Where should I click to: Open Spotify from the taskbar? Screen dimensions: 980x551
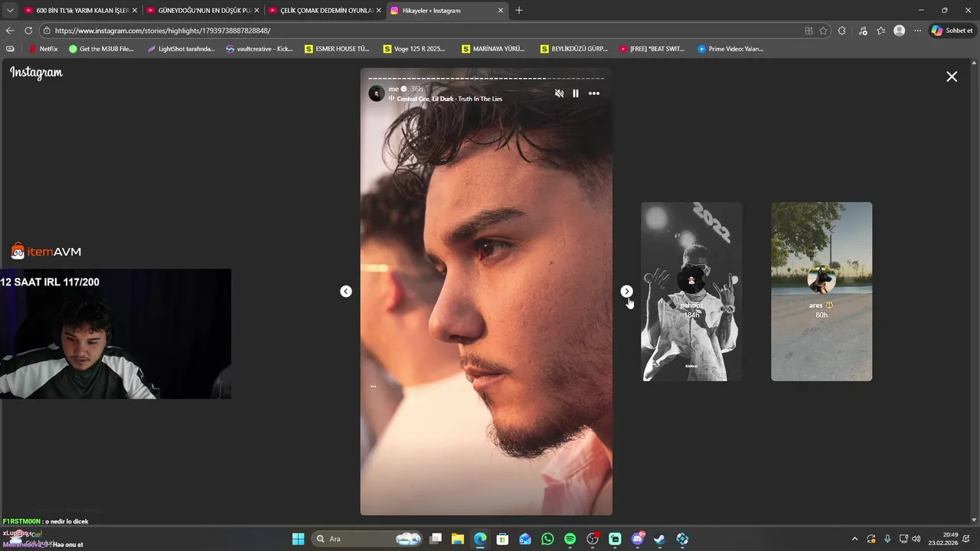570,539
